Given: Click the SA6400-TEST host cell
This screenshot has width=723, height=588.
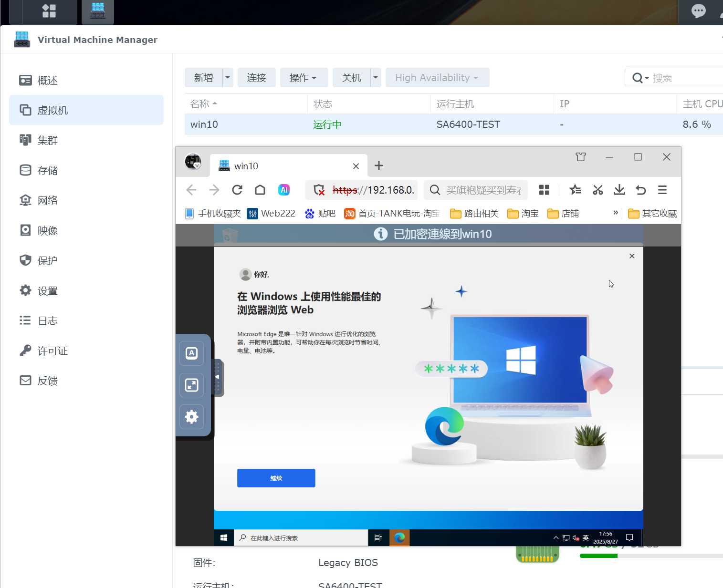Looking at the screenshot, I should pyautogui.click(x=468, y=124).
